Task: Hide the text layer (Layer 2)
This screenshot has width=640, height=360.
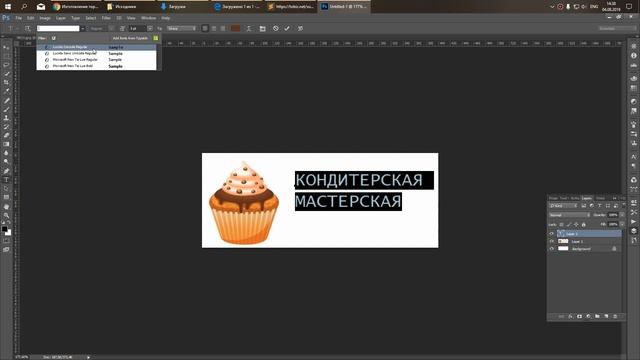Action: point(552,234)
